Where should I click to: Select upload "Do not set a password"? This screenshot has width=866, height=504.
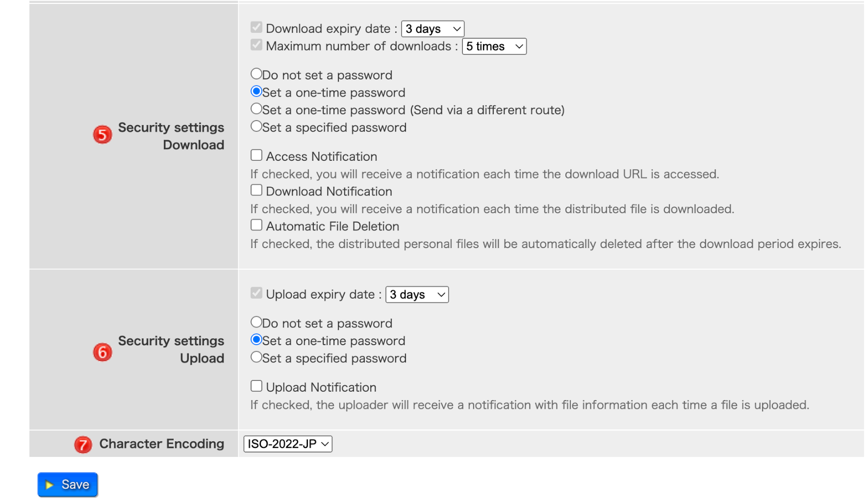tap(256, 322)
